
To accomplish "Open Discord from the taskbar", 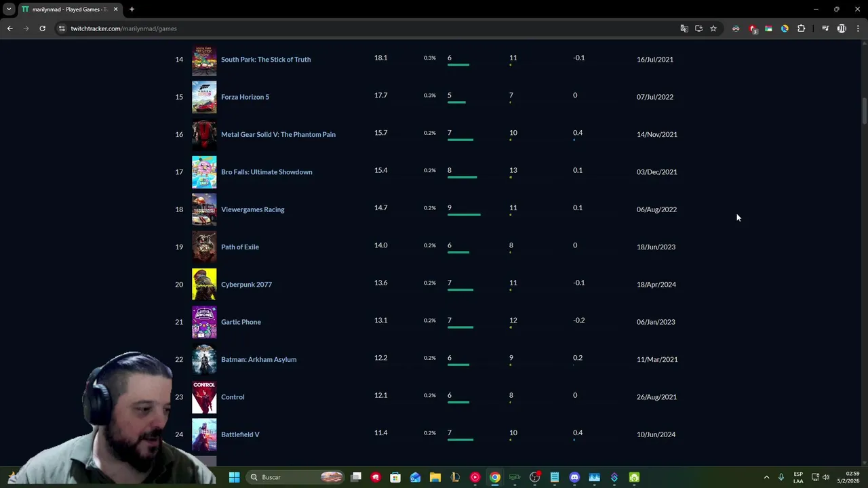I will coord(574,477).
